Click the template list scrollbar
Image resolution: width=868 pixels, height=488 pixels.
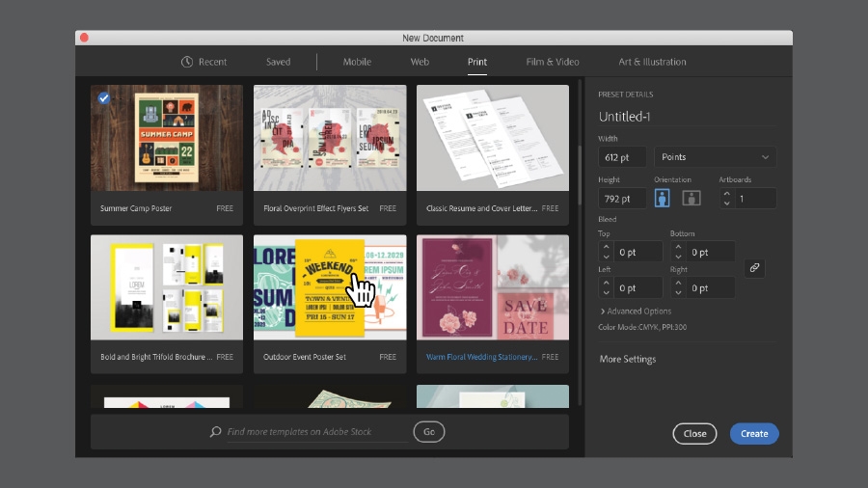[x=580, y=175]
